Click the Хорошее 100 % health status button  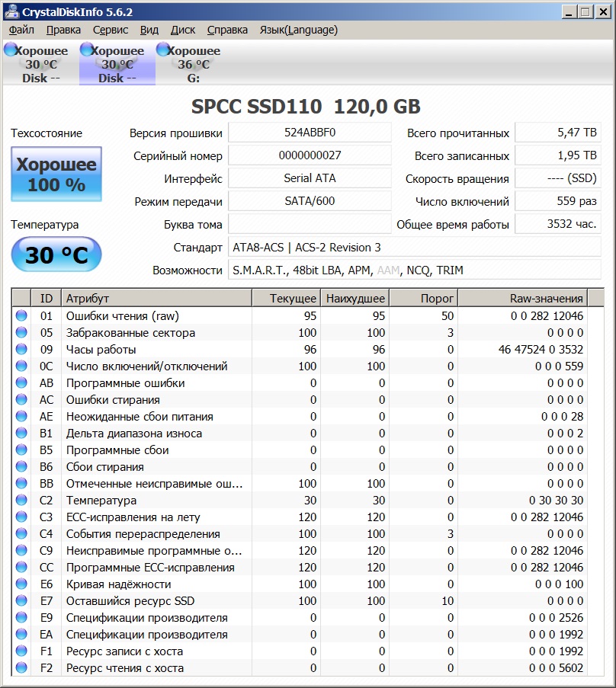click(x=56, y=174)
